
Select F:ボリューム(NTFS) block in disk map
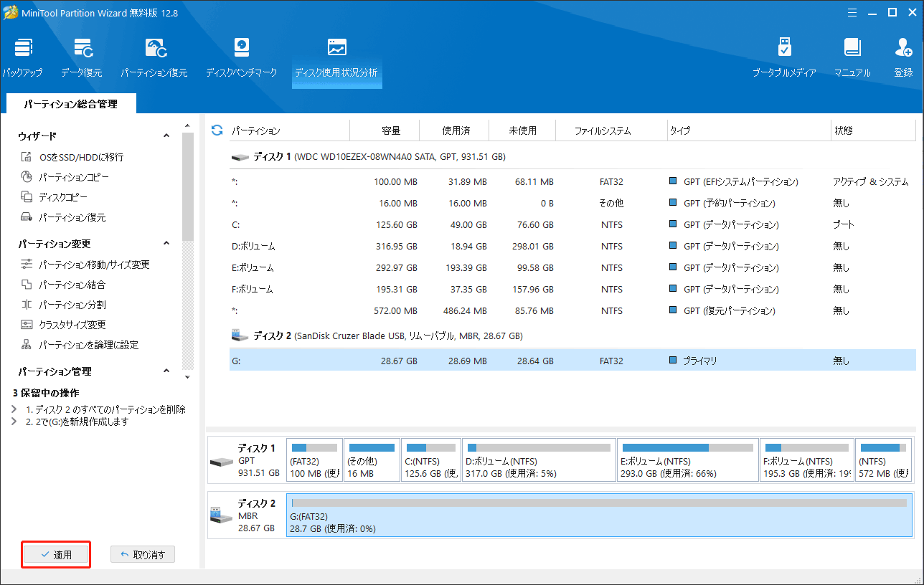point(807,460)
